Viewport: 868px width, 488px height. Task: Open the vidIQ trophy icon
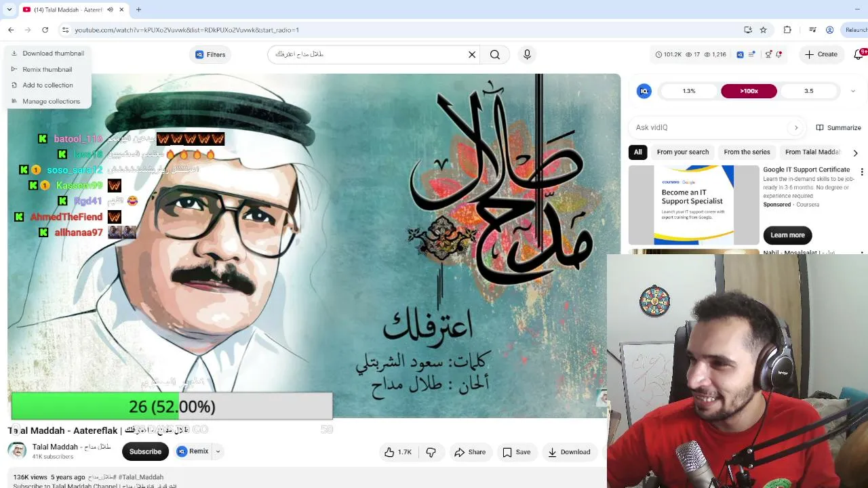768,54
